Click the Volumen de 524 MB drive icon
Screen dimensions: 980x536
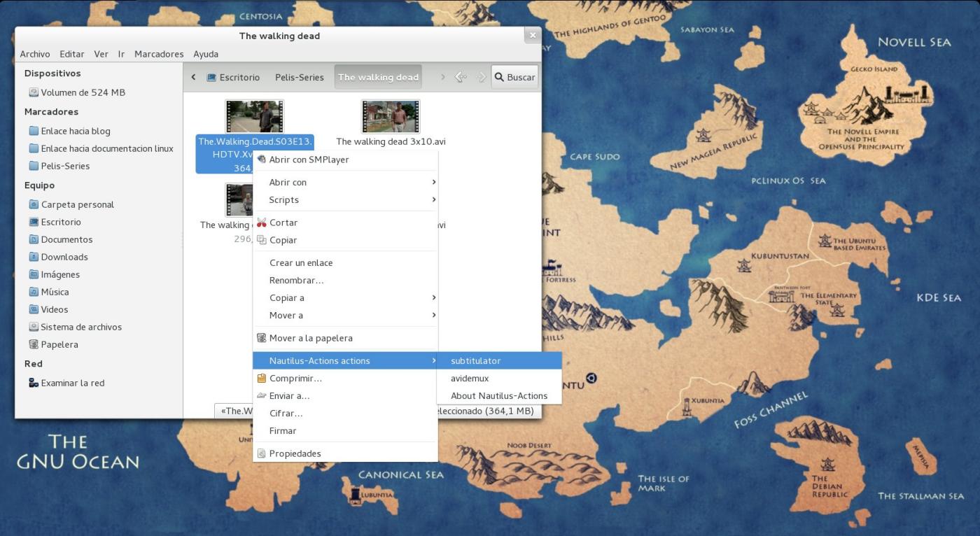point(34,92)
